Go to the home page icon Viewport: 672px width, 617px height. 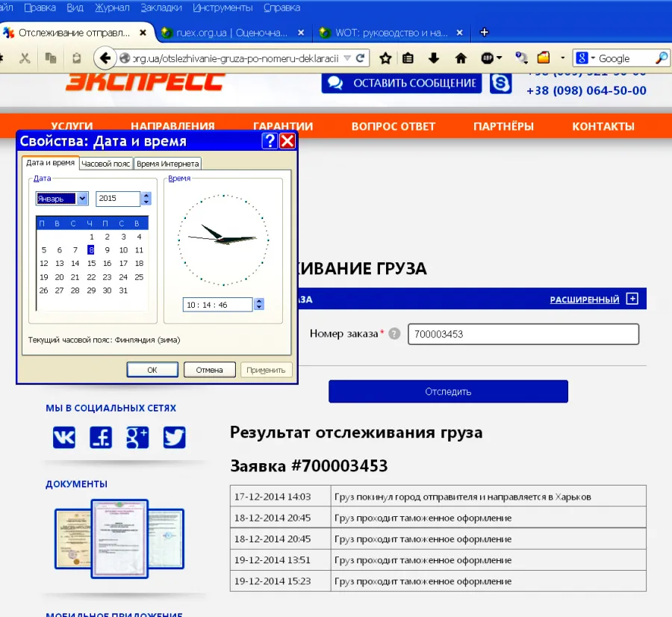click(461, 58)
